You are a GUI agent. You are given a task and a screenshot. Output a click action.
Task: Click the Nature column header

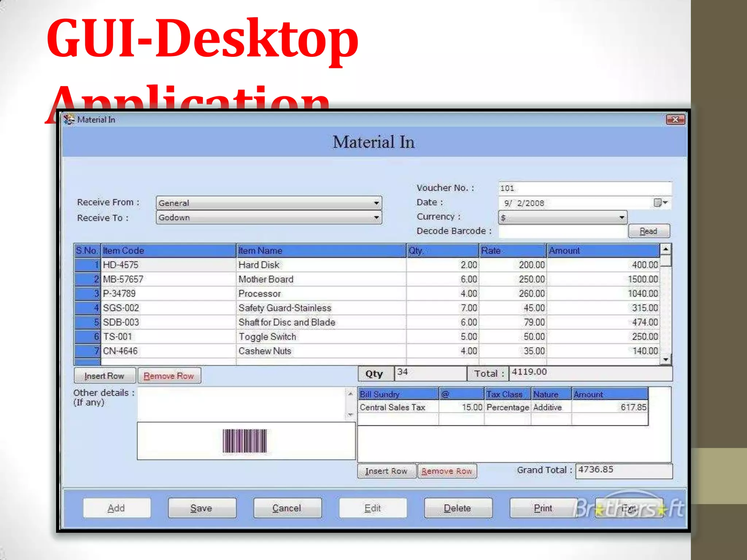pyautogui.click(x=551, y=394)
